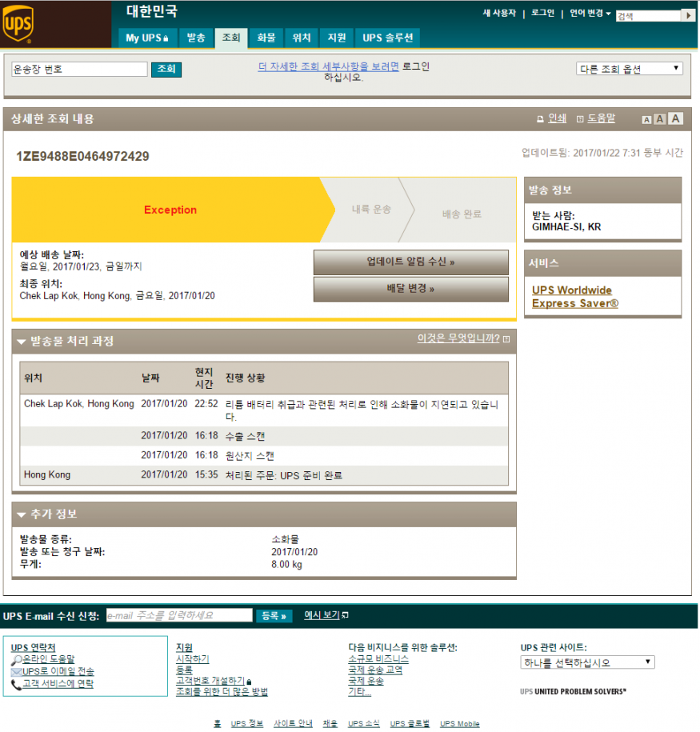Click the 인쇄 print link
This screenshot has width=700, height=732.
557,118
